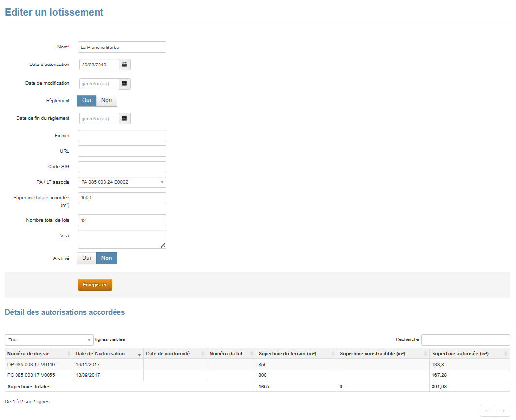Sort by Superficie du terrain column
This screenshot has height=420, width=516.
point(295,354)
